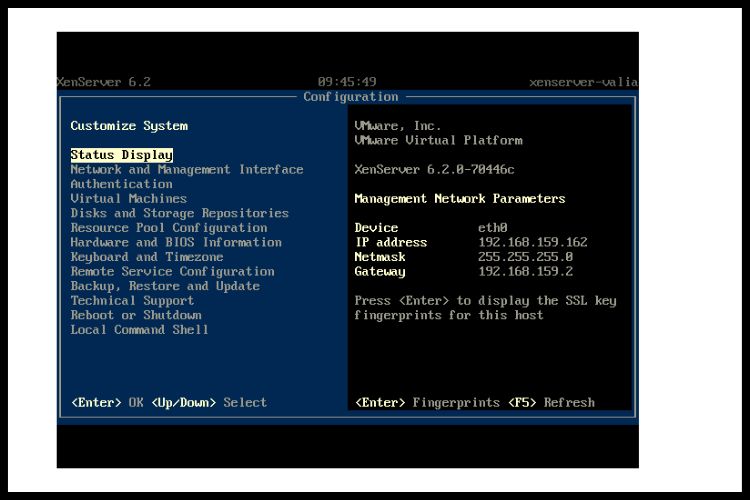This screenshot has width=750, height=500.
Task: Select Disks and Storage Repositories
Action: [x=180, y=213]
